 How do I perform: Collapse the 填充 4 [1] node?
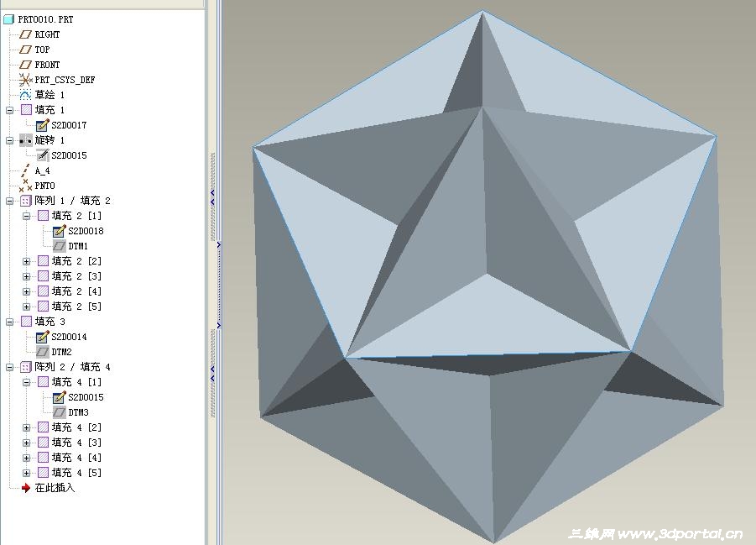coord(27,382)
